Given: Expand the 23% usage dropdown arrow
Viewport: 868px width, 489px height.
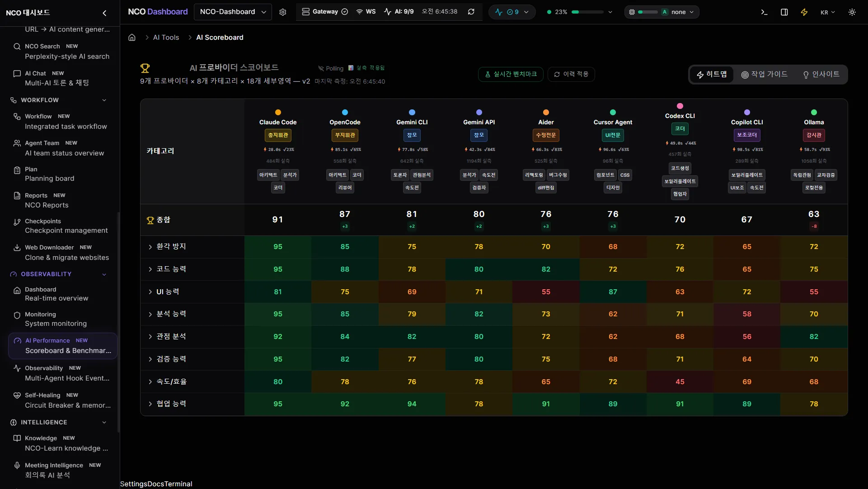Looking at the screenshot, I should (x=610, y=12).
